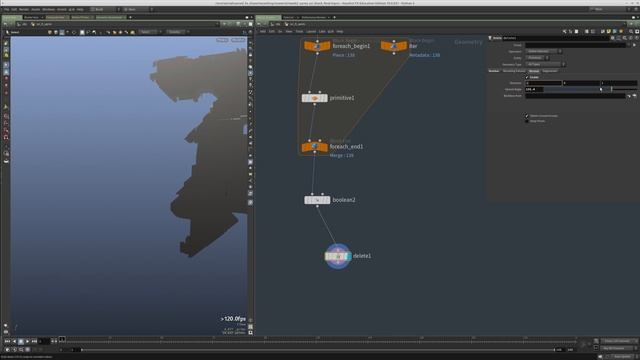Open node chooser beside Backface From field
640x360 pixels.
pos(634,96)
